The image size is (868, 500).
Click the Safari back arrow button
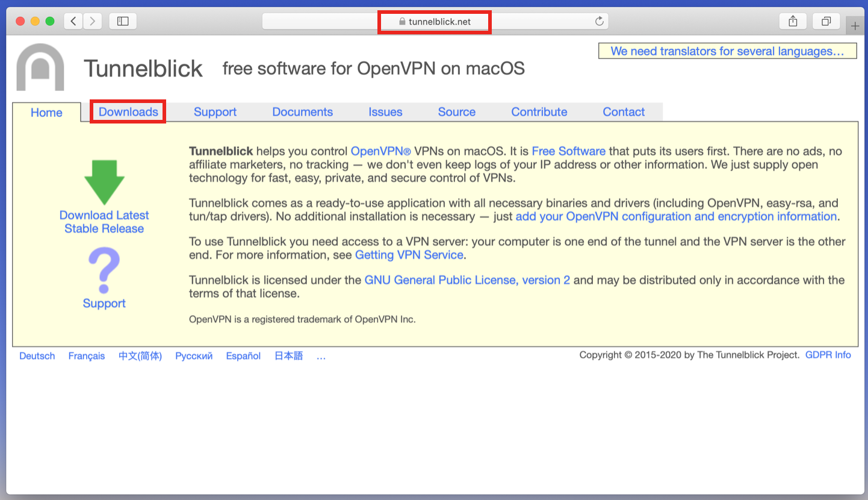(73, 21)
